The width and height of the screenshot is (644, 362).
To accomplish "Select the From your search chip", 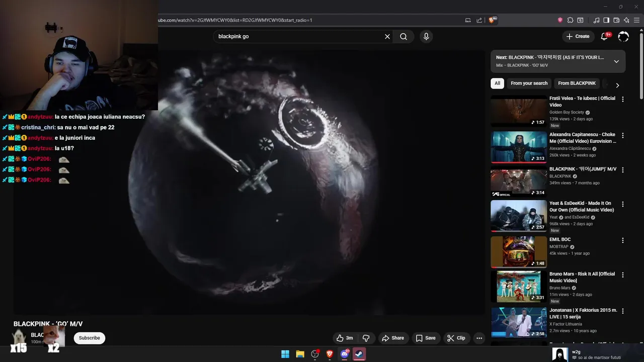I will tap(529, 83).
